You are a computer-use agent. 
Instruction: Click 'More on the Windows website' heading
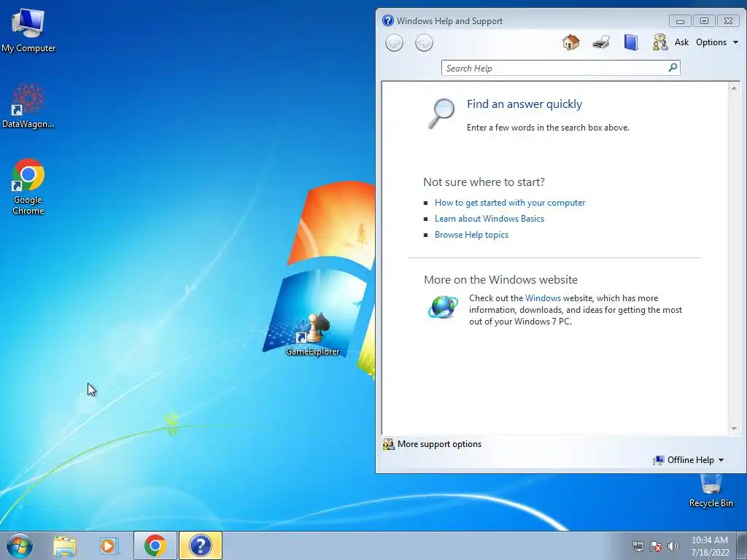500,279
